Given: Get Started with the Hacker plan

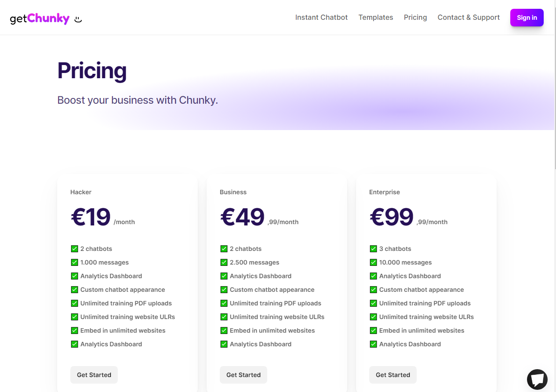Looking at the screenshot, I should pyautogui.click(x=94, y=375).
